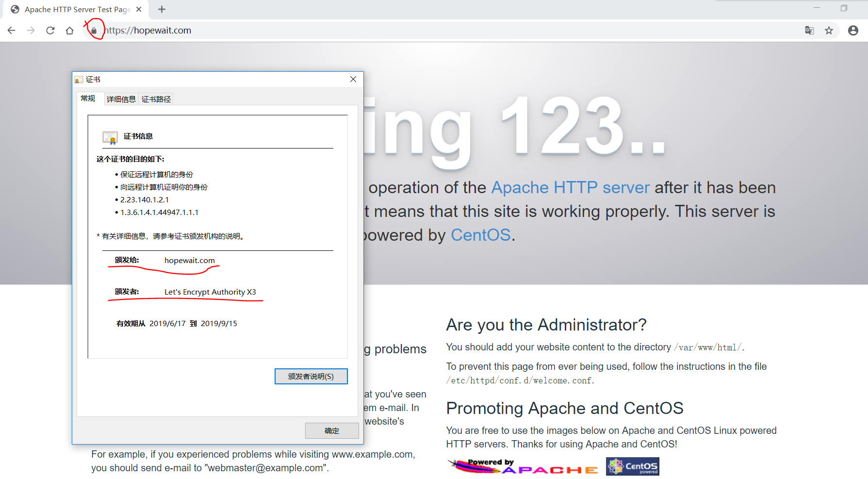Viewport: 868px width, 479px height.
Task: Click the 证书 dialog title icon
Action: 78,80
